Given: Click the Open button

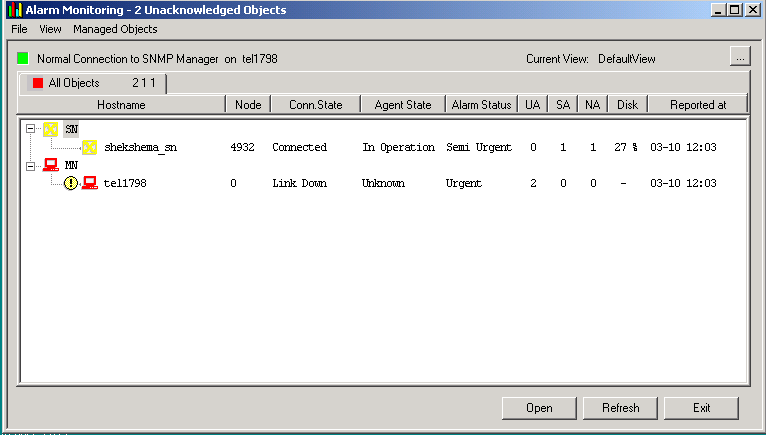Looking at the screenshot, I should (539, 408).
